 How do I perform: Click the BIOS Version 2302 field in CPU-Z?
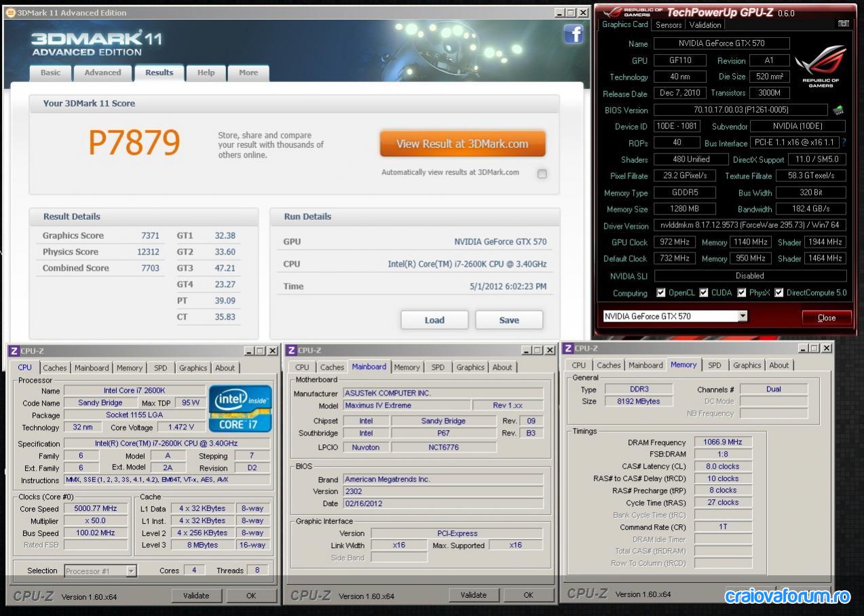tap(443, 492)
